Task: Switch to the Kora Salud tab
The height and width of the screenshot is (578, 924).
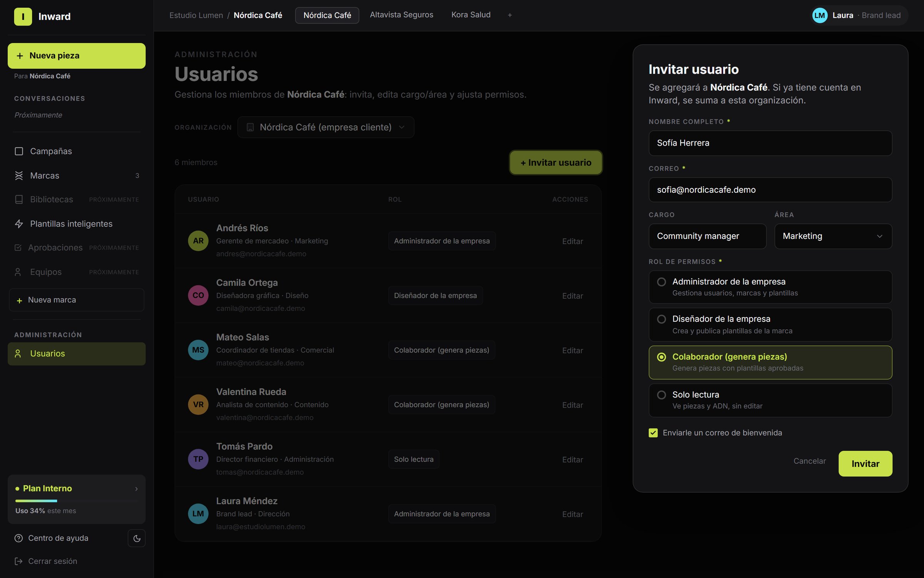Action: click(x=471, y=15)
